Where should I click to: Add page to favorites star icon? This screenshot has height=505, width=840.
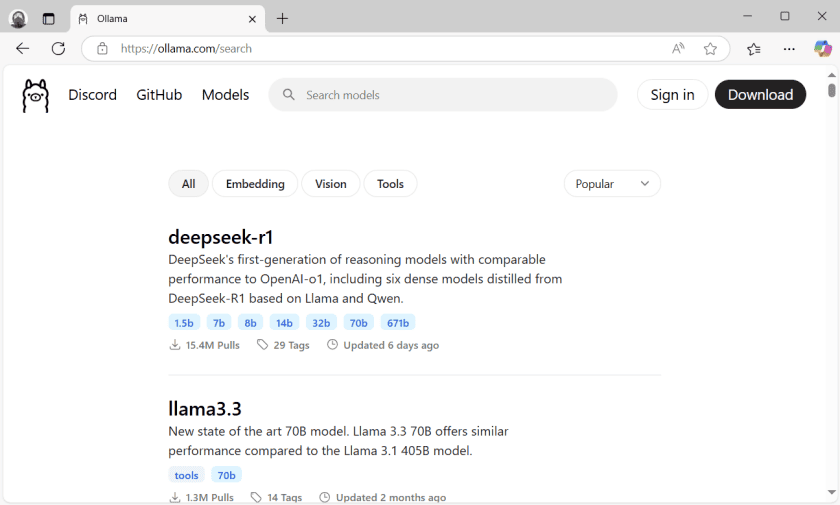(710, 48)
